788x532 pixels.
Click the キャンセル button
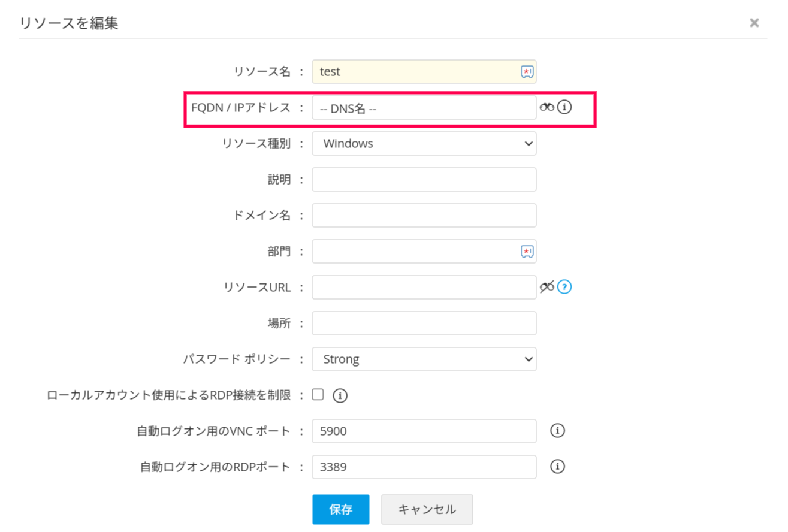coord(427,509)
